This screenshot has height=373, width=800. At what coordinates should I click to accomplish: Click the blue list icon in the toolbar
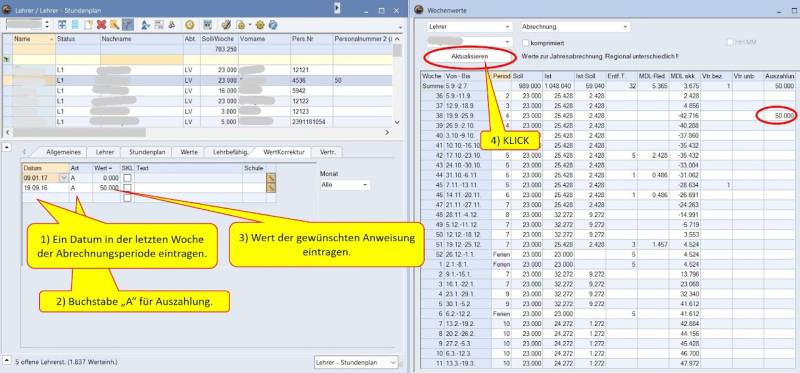75,24
